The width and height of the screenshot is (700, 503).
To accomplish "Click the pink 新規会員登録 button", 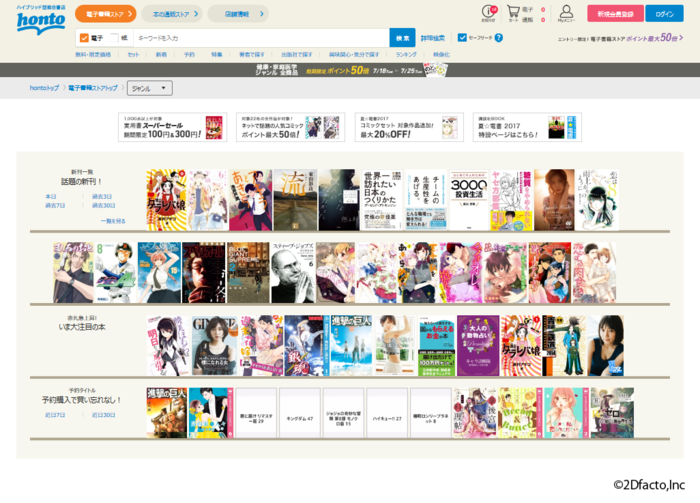I will pyautogui.click(x=615, y=14).
